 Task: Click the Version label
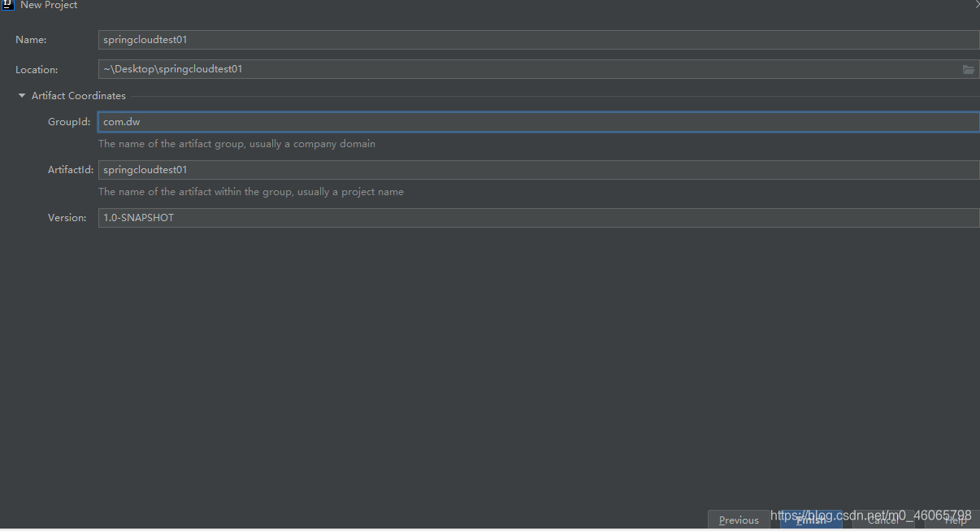pyautogui.click(x=67, y=218)
